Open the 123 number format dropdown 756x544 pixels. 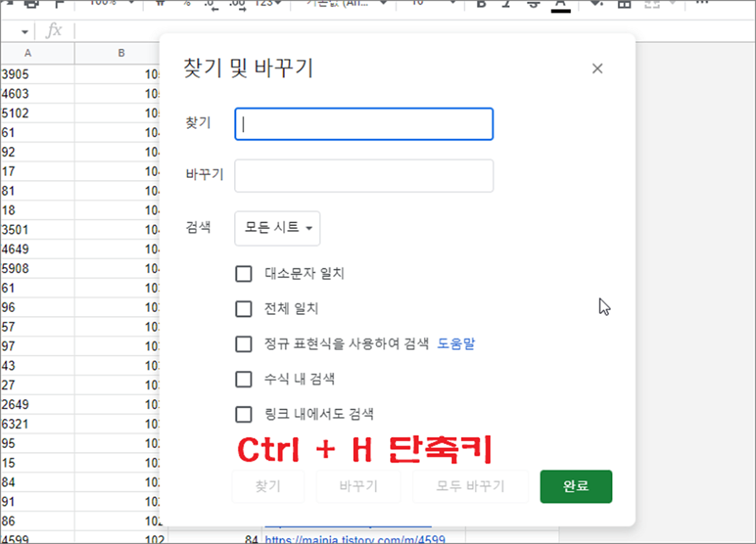pyautogui.click(x=267, y=4)
